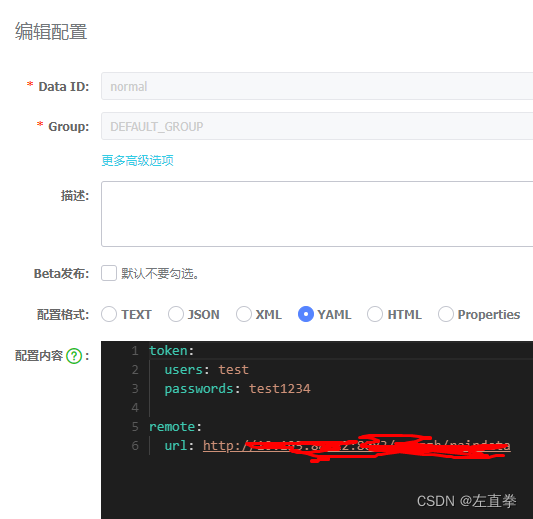Select the TEXT format radio button

tap(109, 314)
